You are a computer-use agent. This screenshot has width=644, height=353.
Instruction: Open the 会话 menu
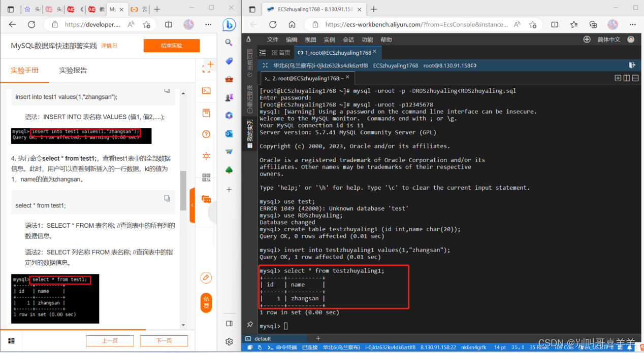pyautogui.click(x=348, y=40)
